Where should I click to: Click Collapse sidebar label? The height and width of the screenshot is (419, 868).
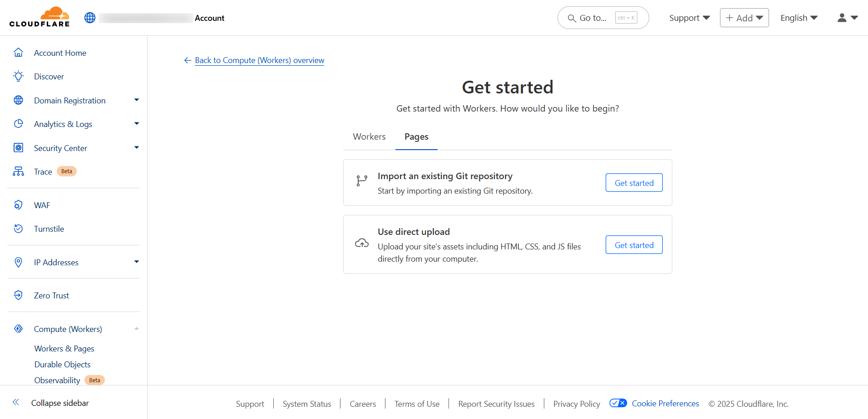click(60, 403)
